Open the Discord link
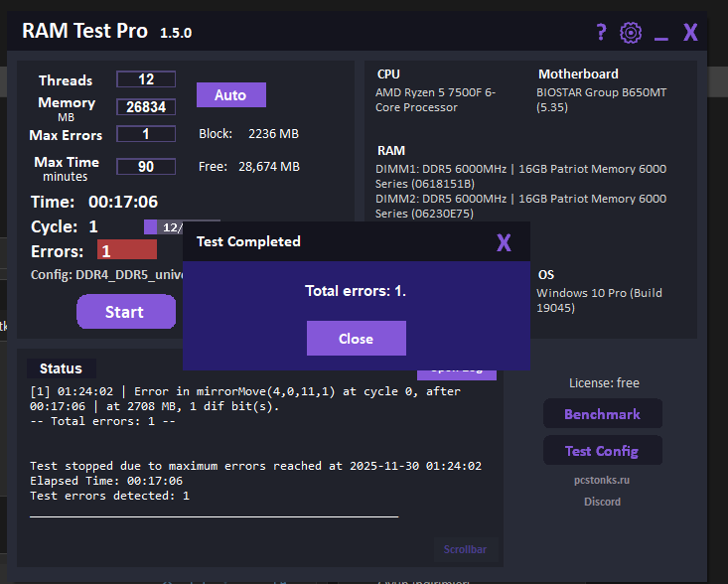The height and width of the screenshot is (584, 728). point(602,502)
